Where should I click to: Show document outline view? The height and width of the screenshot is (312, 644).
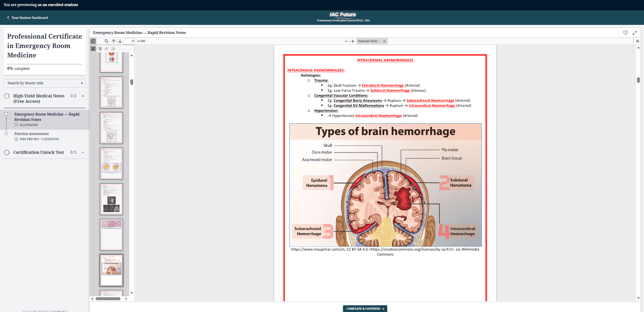click(x=100, y=49)
